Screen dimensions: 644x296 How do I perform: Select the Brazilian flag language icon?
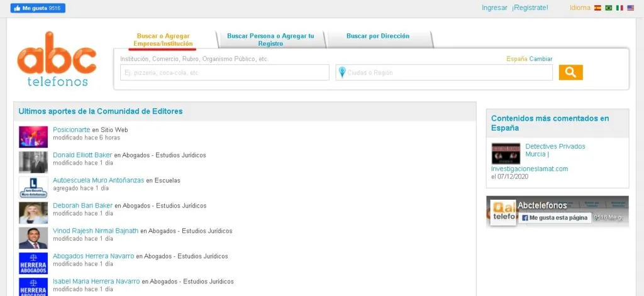[x=608, y=8]
